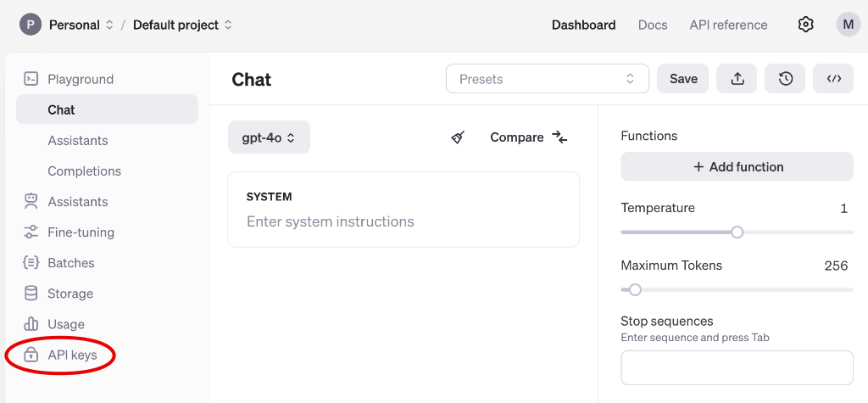Viewport: 868px width, 403px height.
Task: Open the Docs tab
Action: [653, 25]
